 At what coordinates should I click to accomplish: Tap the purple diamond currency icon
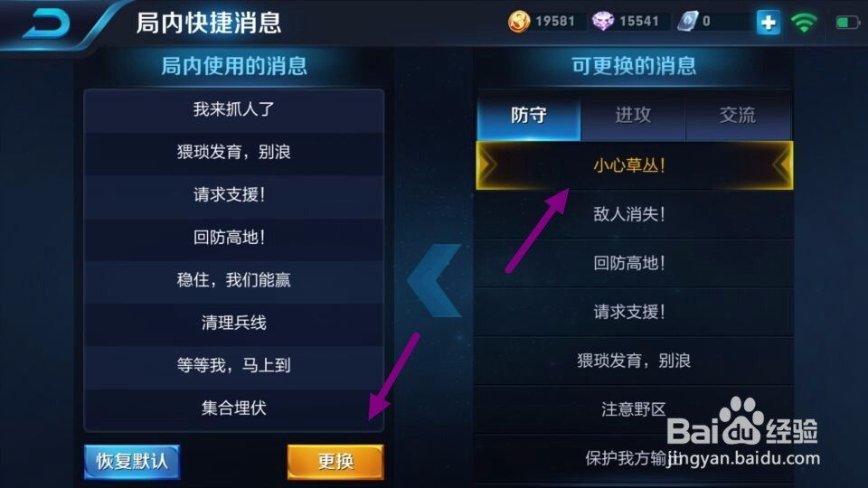pos(603,22)
